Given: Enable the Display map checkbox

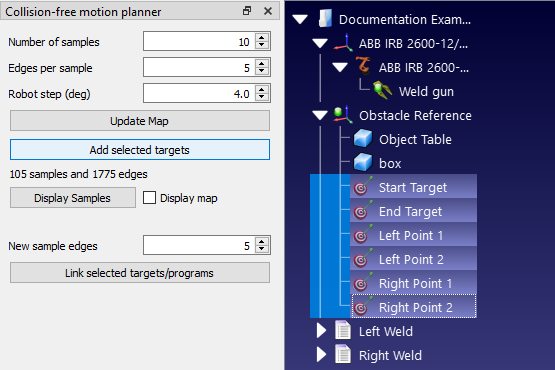Looking at the screenshot, I should click(149, 198).
